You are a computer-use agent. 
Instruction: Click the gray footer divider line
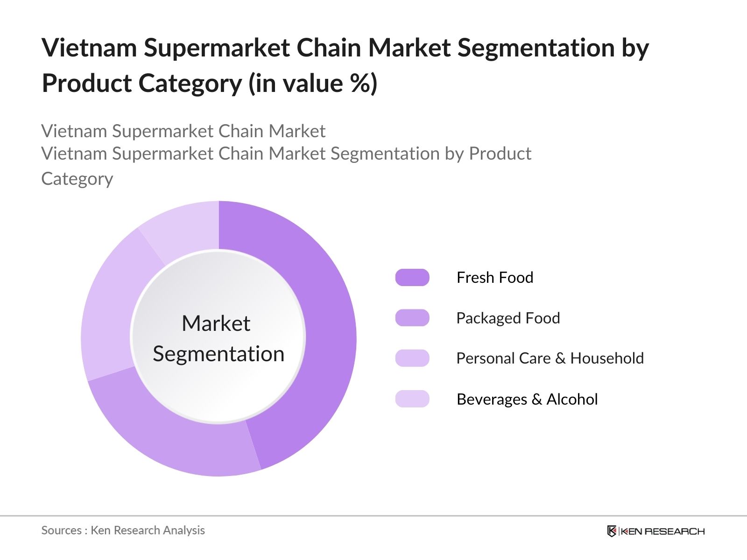coord(373,516)
